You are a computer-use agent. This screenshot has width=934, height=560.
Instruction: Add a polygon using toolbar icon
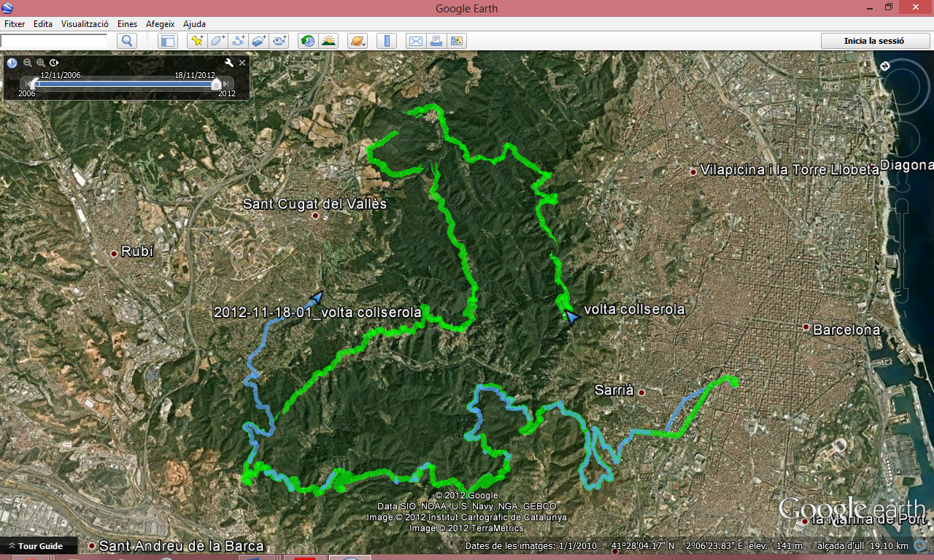pos(217,41)
